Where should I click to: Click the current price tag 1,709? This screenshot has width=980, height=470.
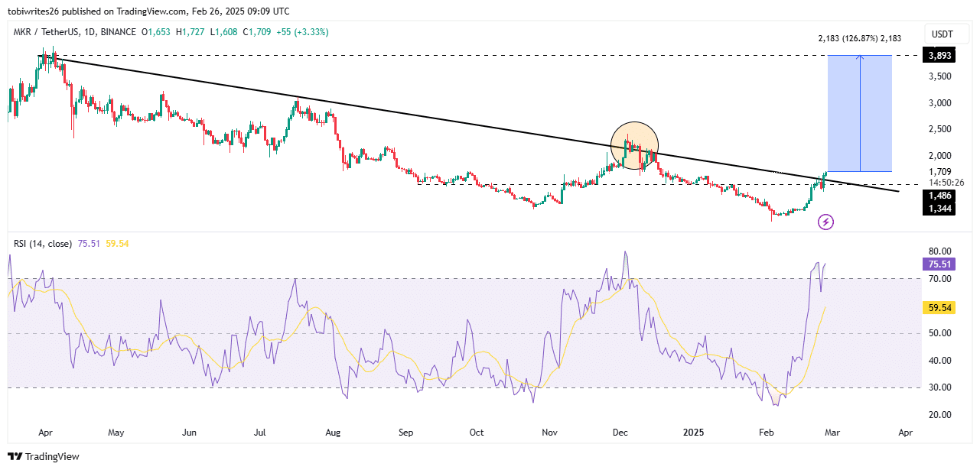(x=937, y=171)
